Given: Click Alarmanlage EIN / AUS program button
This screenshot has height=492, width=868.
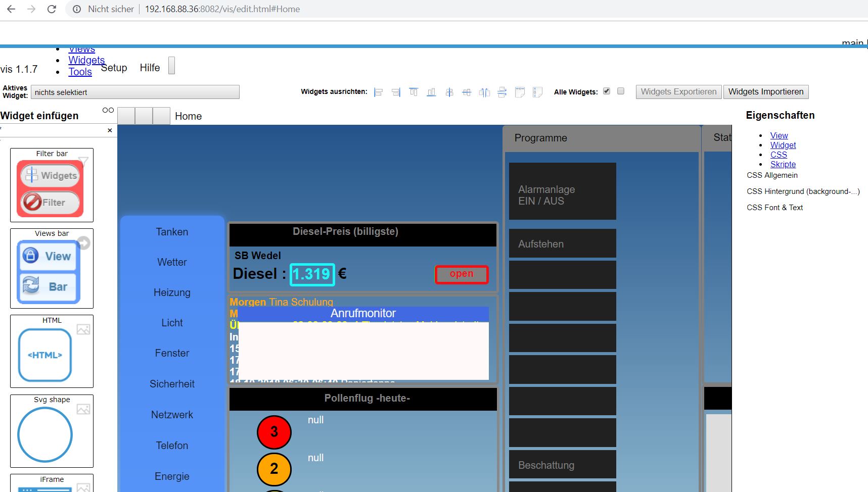Looking at the screenshot, I should click(562, 191).
